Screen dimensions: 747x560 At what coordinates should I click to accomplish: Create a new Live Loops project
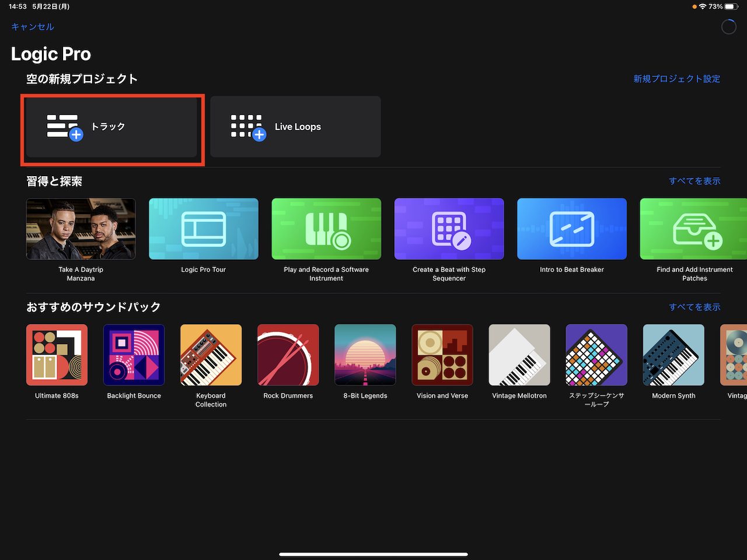[295, 127]
